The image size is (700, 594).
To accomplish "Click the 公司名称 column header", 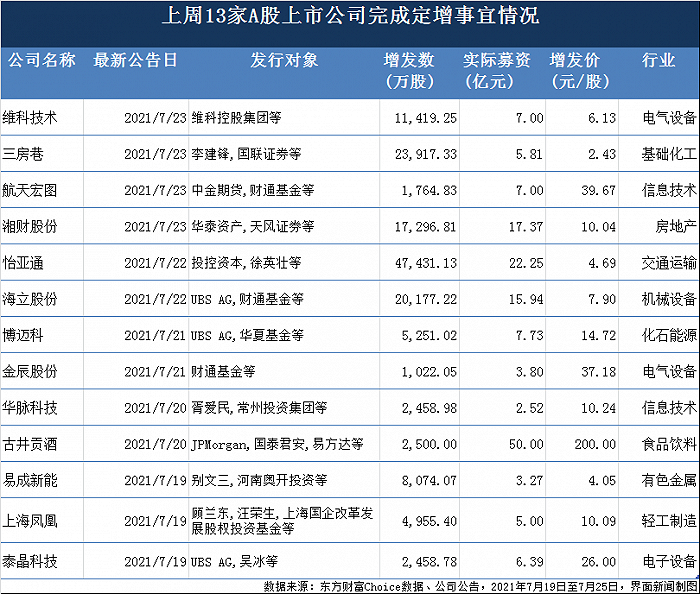I will (x=42, y=60).
